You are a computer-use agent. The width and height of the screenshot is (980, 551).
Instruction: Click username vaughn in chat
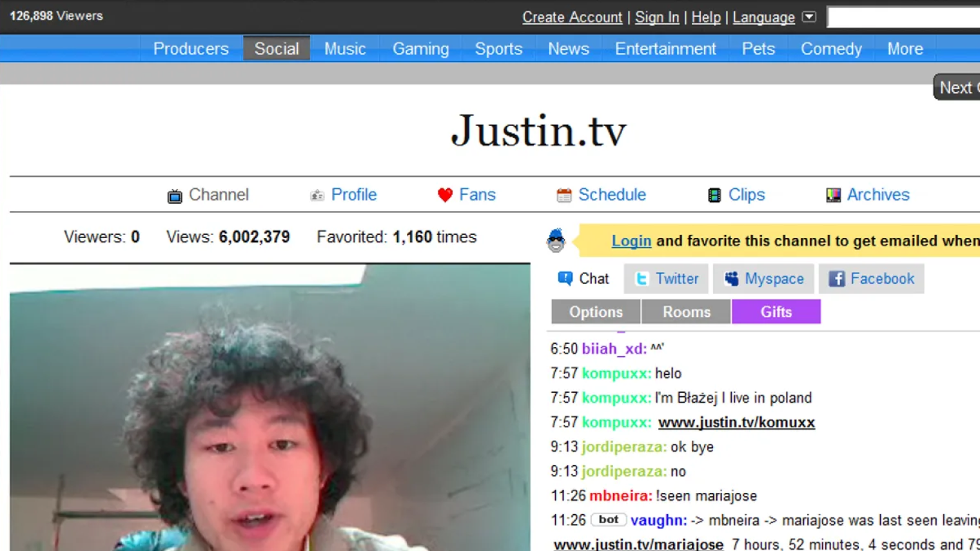[659, 520]
